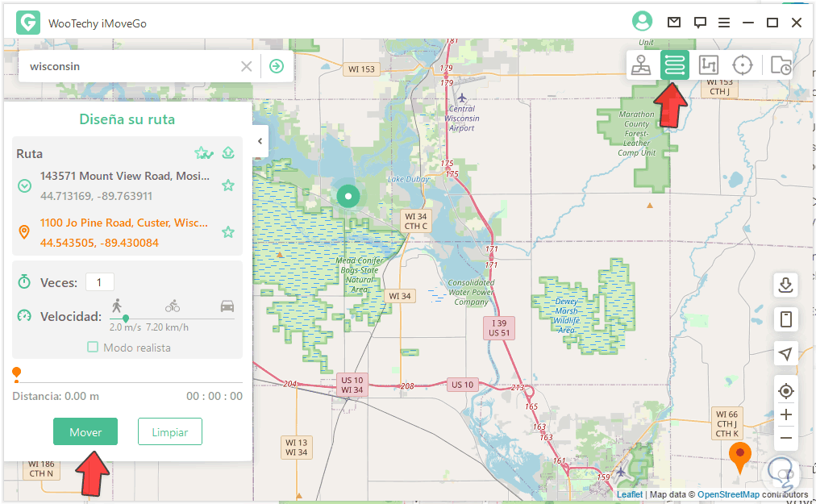Click the Velocidad speedometer icon

(x=24, y=316)
